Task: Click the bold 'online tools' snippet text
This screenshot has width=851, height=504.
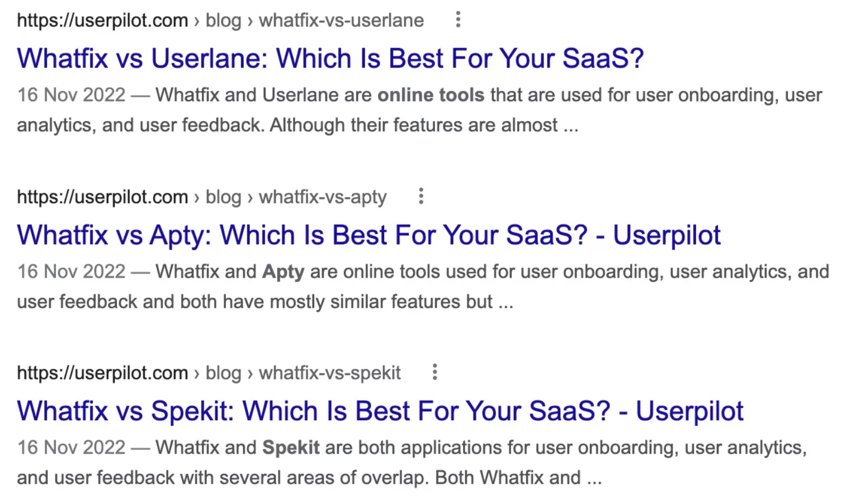Action: (x=431, y=95)
